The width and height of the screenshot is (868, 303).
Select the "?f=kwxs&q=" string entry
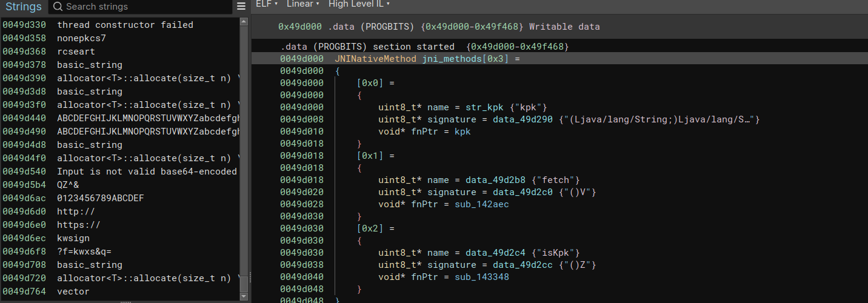(84, 251)
